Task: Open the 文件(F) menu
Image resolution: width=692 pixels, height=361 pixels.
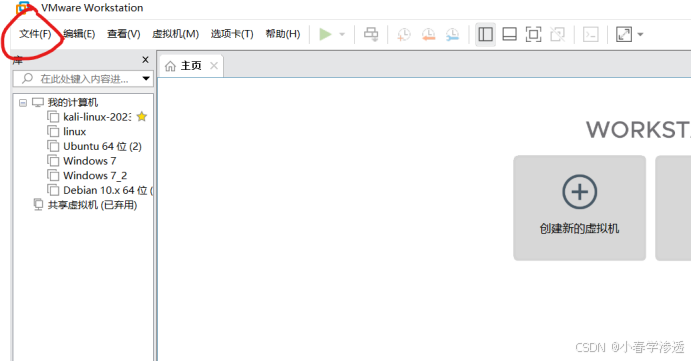Action: point(35,34)
